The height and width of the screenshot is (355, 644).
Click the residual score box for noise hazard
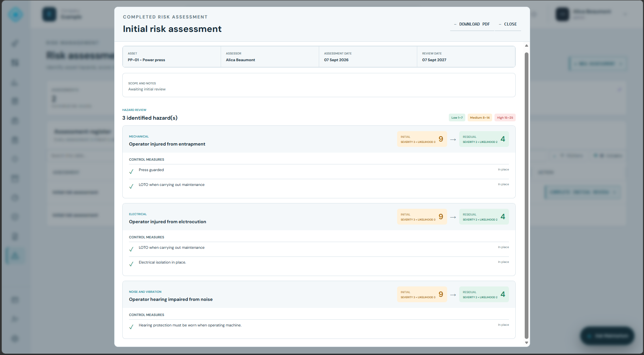click(x=484, y=294)
